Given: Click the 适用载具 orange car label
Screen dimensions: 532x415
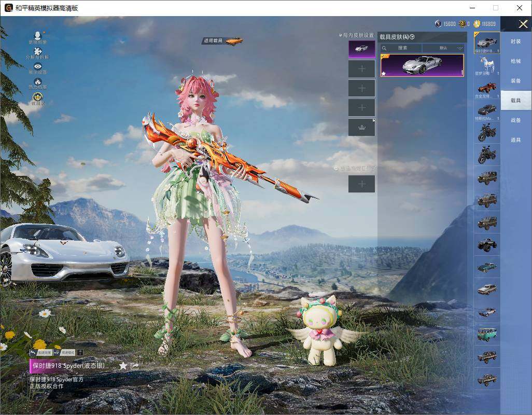Looking at the screenshot, I should [x=222, y=40].
